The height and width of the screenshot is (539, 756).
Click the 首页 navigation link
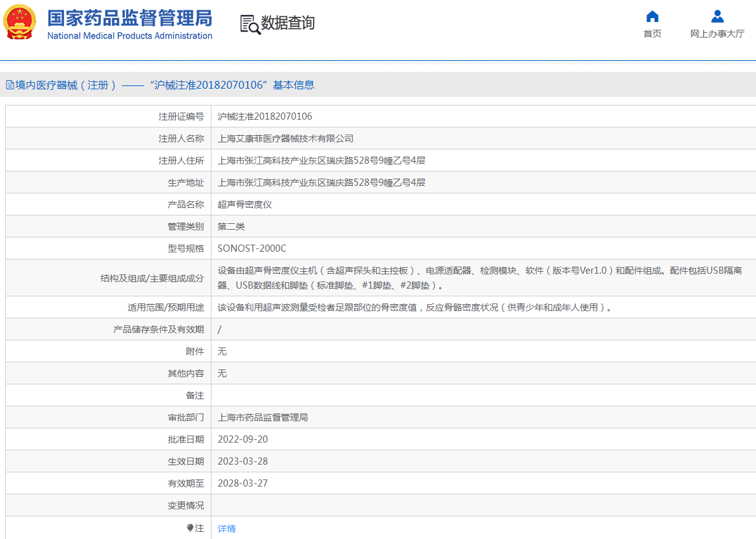point(652,33)
